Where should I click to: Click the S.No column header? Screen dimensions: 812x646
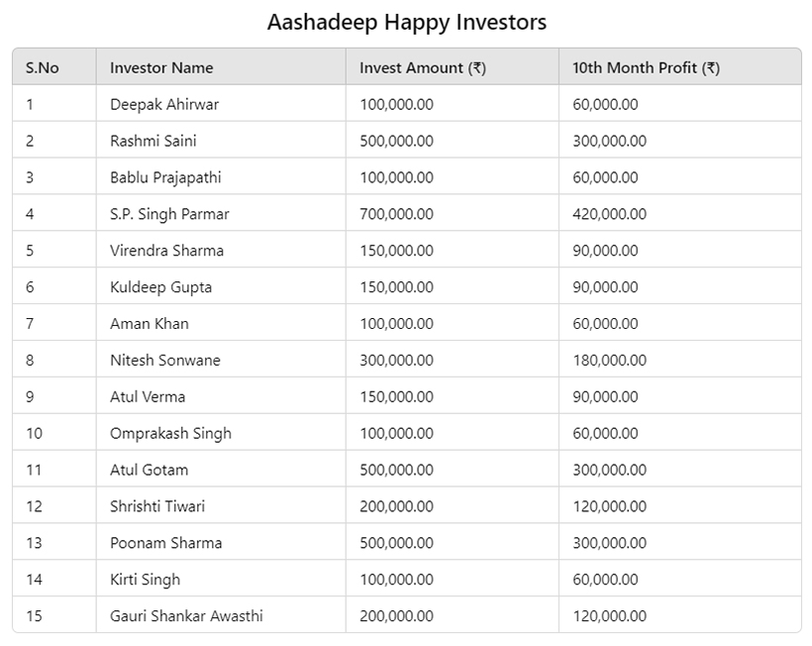(x=42, y=67)
